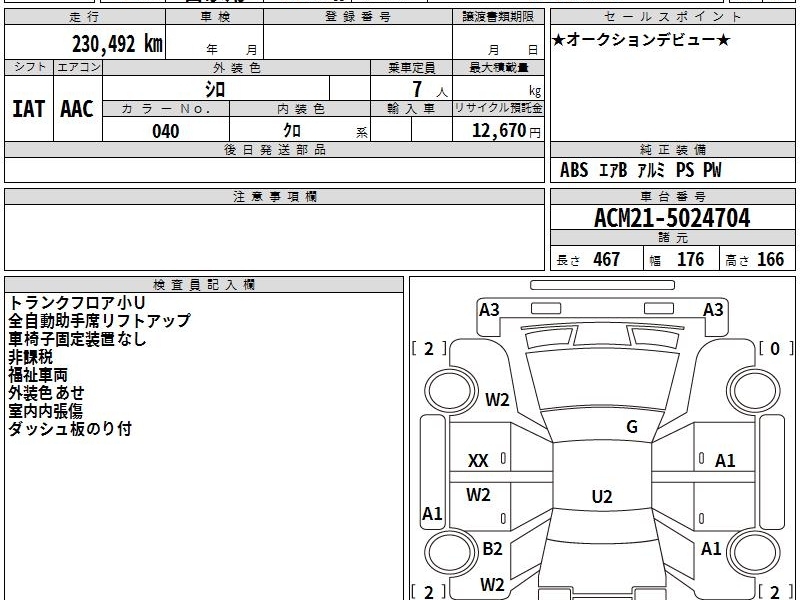
Task: Click the note 非課税
Action: (30, 357)
